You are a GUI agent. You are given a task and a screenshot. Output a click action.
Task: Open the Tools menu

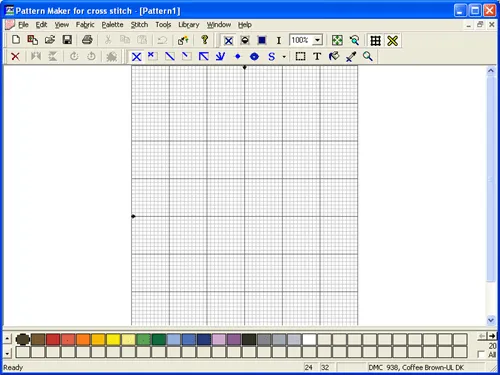pyautogui.click(x=163, y=25)
